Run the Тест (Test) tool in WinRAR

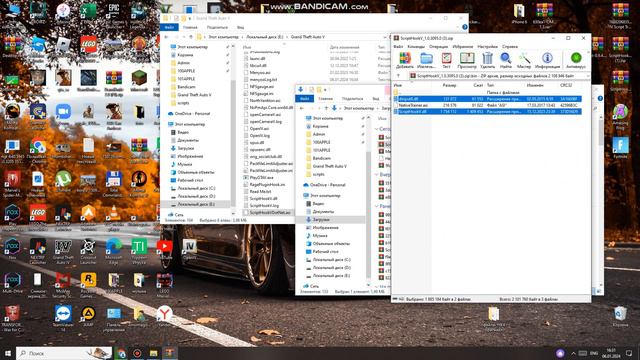point(447,60)
